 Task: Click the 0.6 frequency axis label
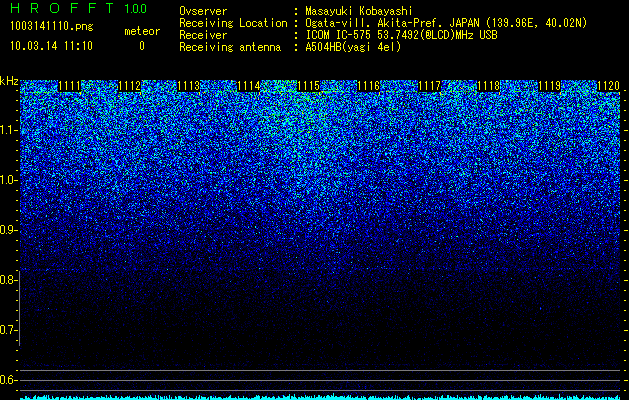tap(8, 380)
